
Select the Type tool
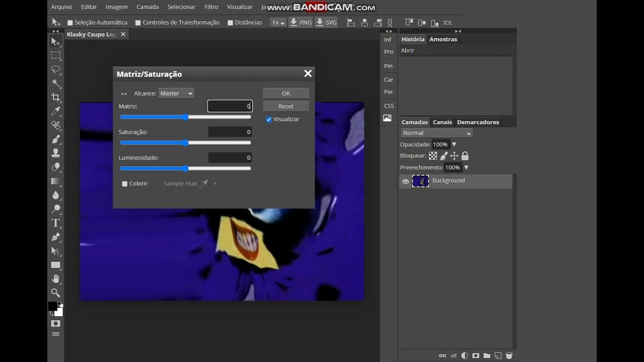(x=56, y=223)
